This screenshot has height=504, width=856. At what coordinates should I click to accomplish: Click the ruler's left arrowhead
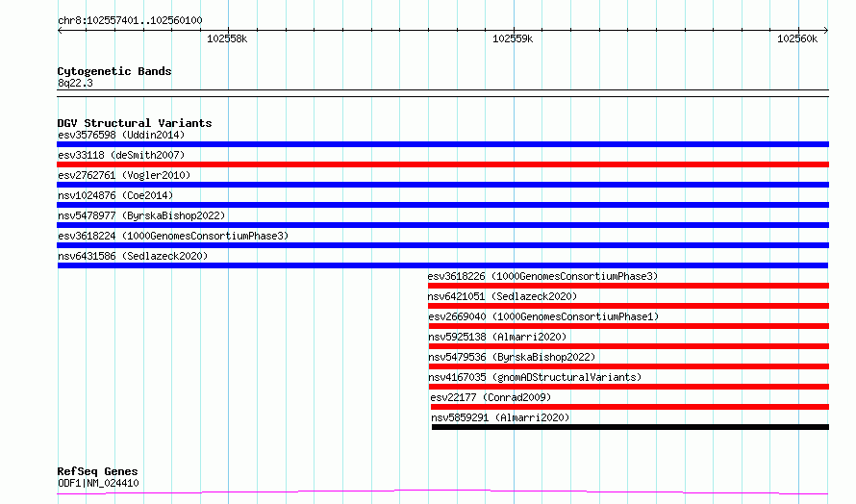click(60, 31)
